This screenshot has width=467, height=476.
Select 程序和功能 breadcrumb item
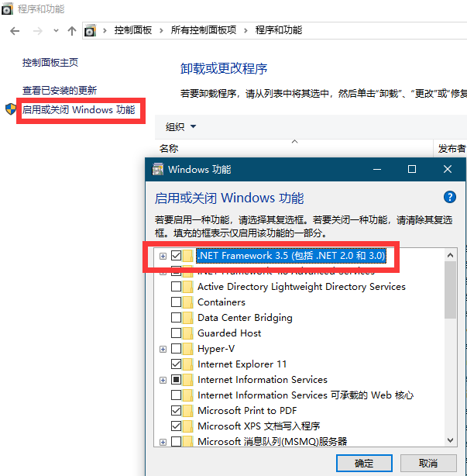pos(278,30)
